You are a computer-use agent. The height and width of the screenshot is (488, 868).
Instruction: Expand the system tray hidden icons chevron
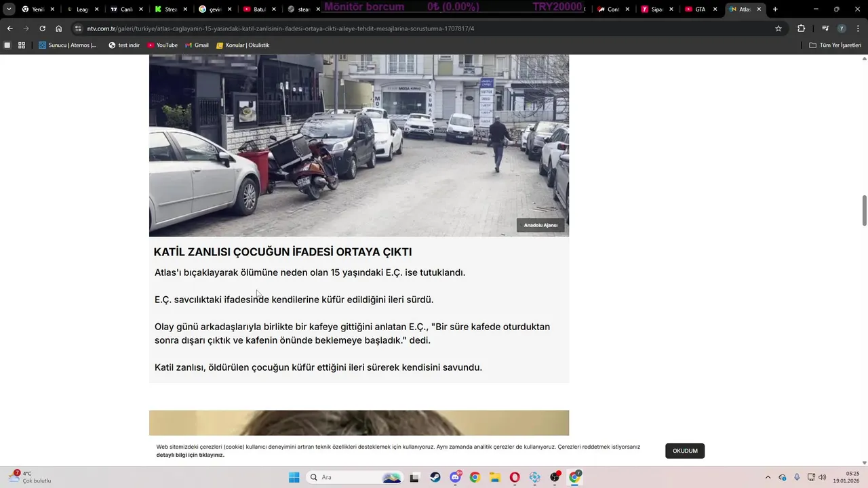point(768,477)
